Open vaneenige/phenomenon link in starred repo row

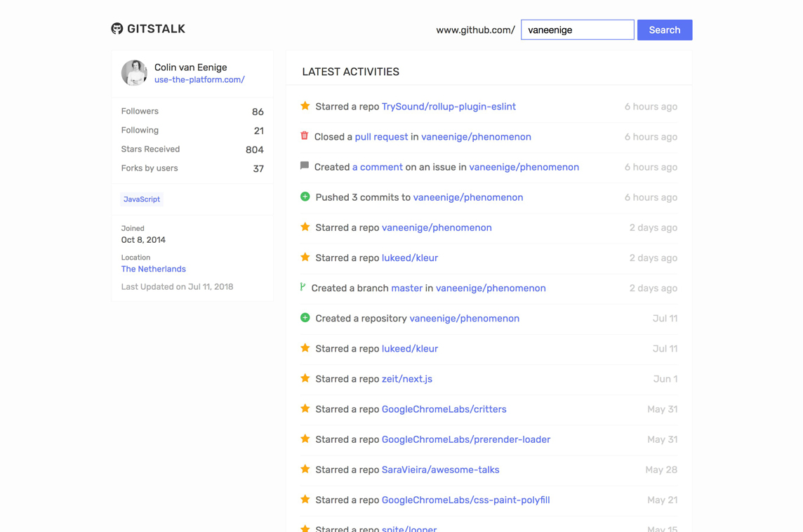pos(437,228)
